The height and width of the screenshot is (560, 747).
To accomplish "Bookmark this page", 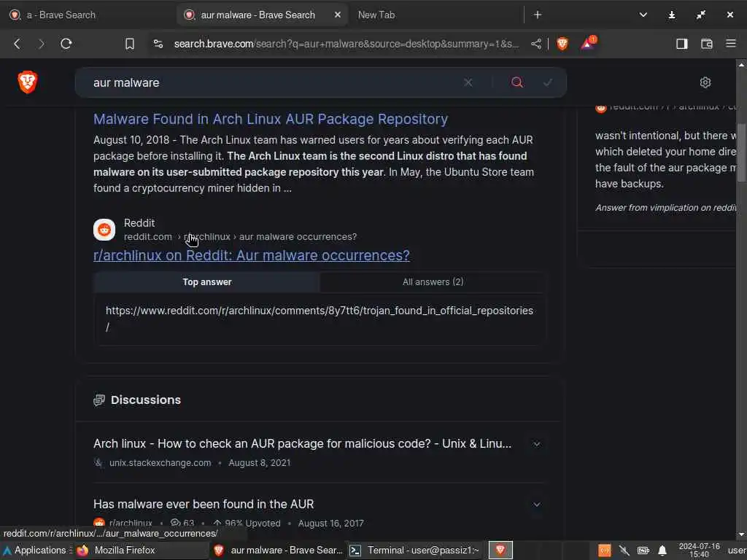I will coord(130,44).
